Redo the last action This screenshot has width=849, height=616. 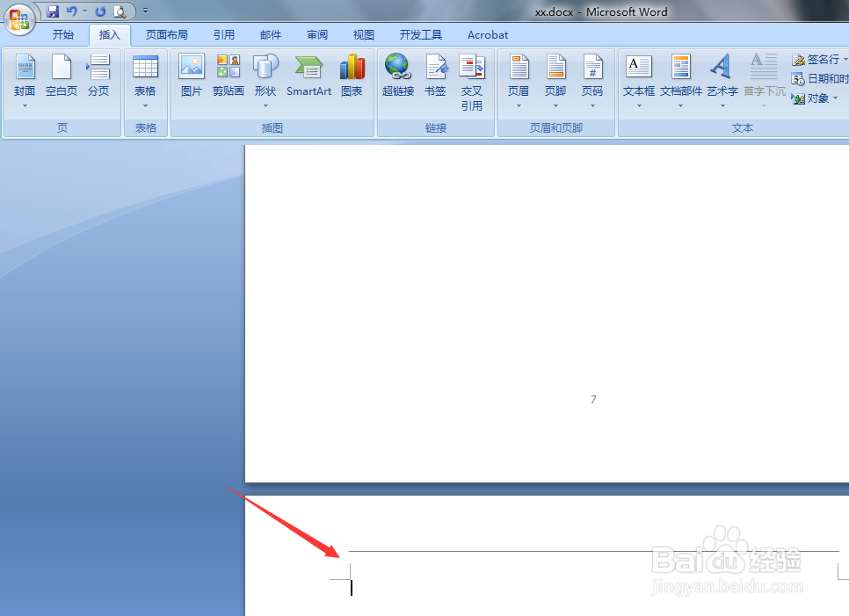click(100, 11)
